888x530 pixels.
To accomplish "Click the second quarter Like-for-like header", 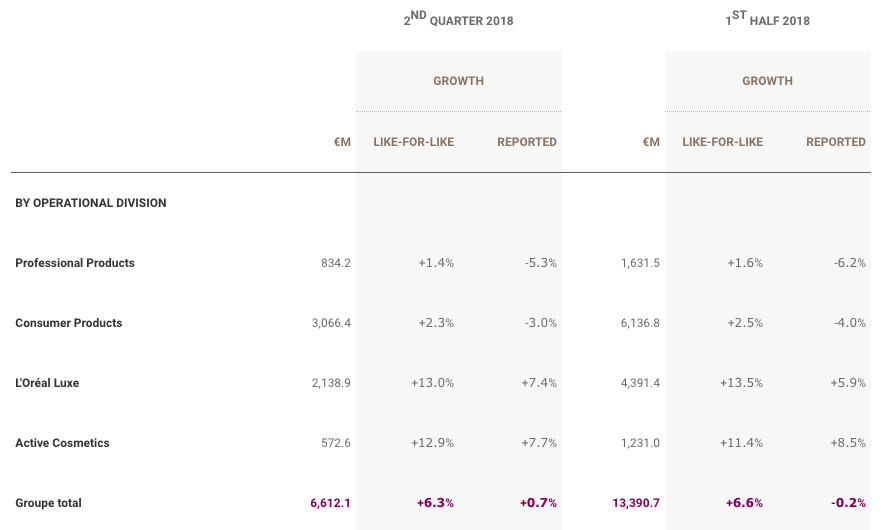I will (x=413, y=142).
